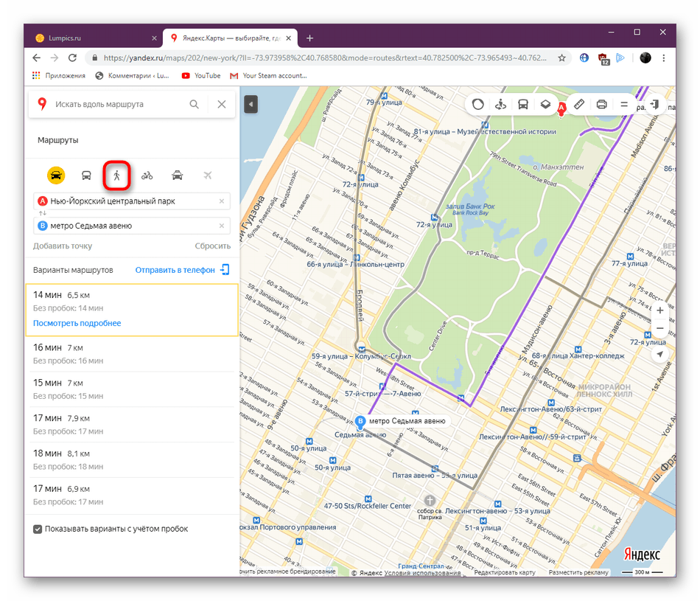Clear point A Central Park field
This screenshot has width=700, height=601.
[222, 201]
